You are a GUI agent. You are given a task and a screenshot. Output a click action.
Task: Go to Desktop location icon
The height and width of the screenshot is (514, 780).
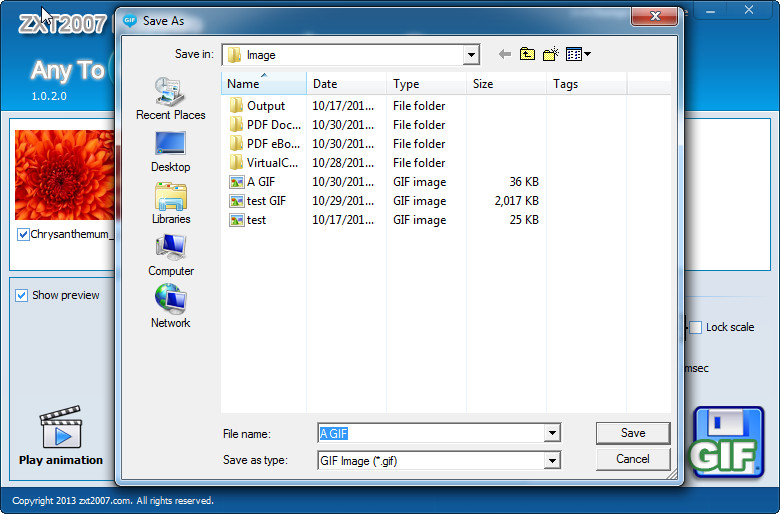[171, 152]
